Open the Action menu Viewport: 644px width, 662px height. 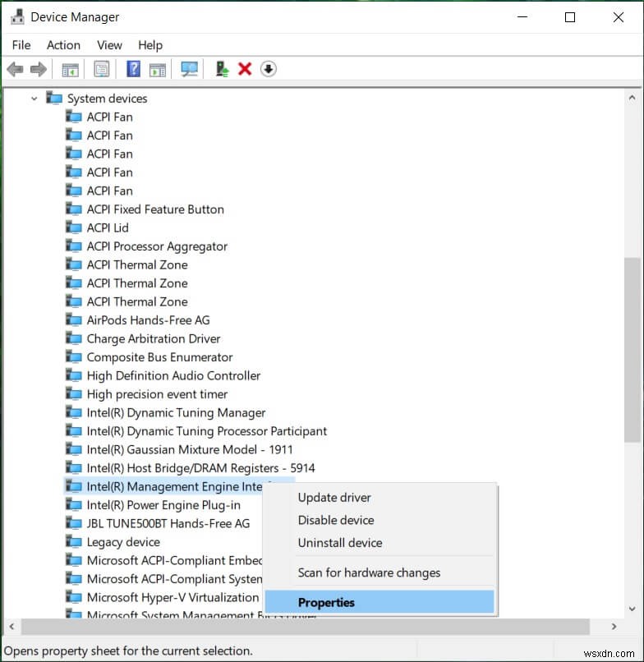click(x=63, y=45)
